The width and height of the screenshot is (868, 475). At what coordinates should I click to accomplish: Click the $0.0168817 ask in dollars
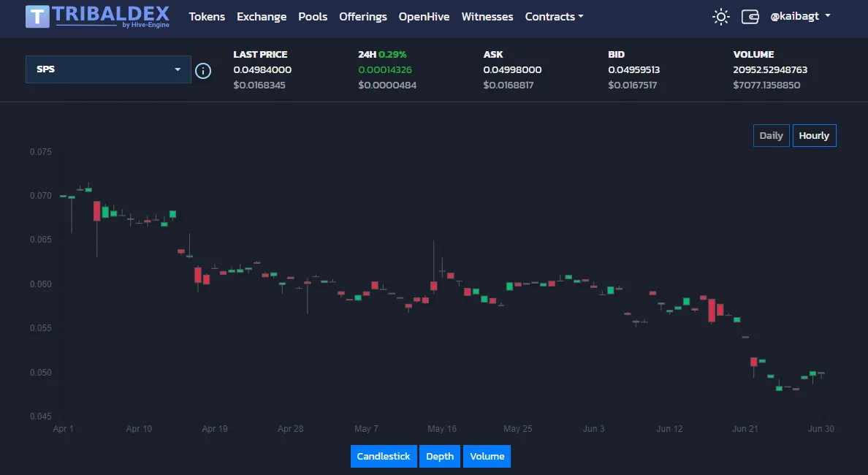(x=509, y=85)
